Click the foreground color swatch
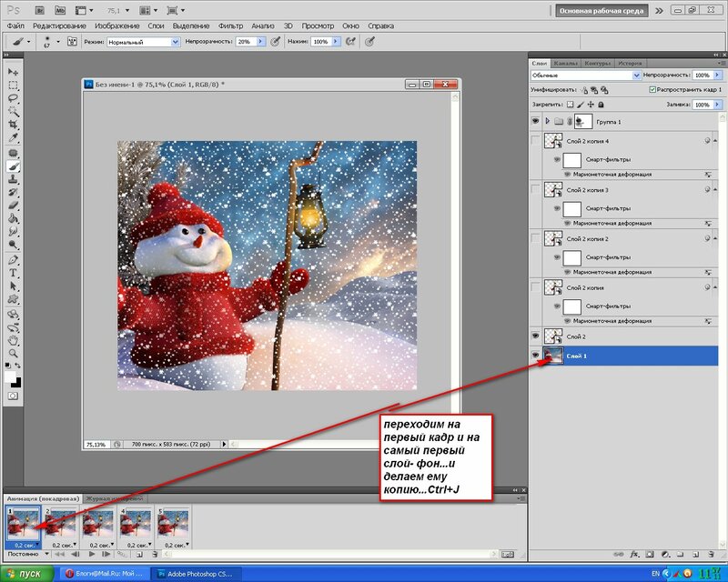The image size is (728, 582). pyautogui.click(x=10, y=376)
